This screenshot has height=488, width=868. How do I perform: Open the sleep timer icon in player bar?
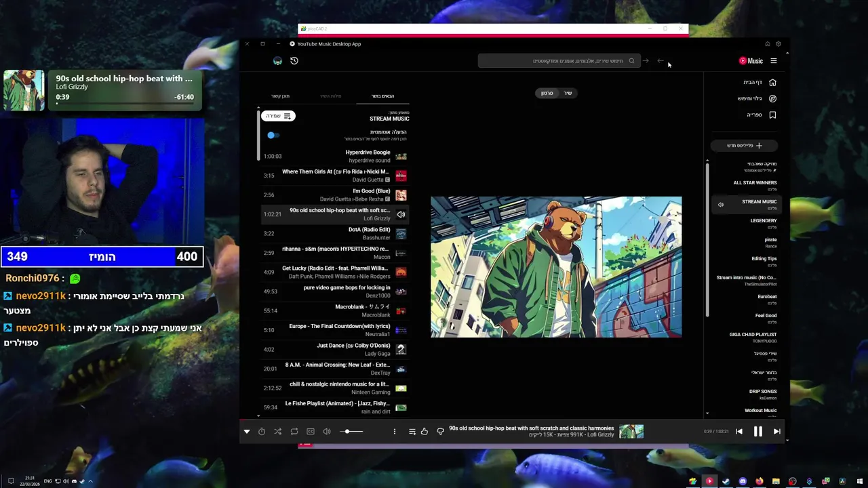(x=262, y=431)
